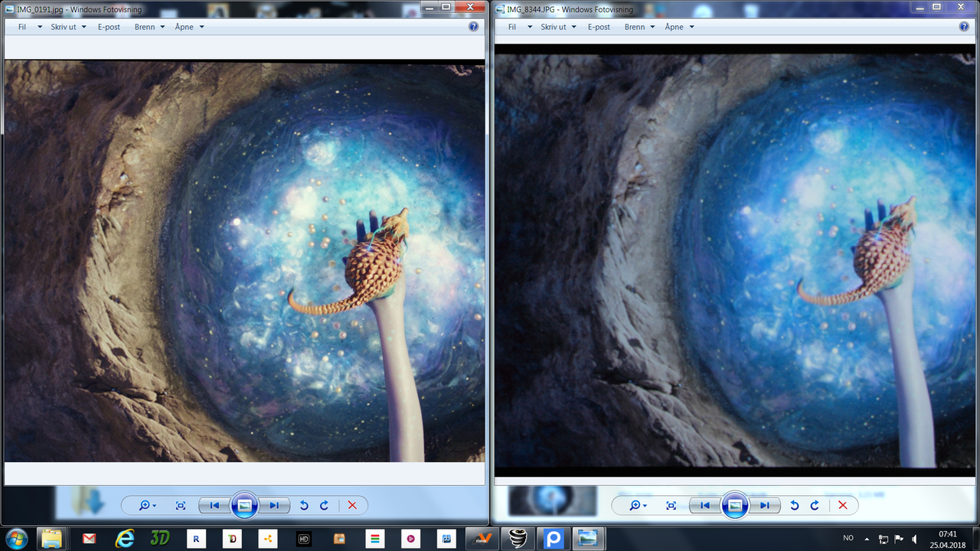Open Brenn menu in IMG_0191 window
Image resolution: width=980 pixels, height=551 pixels.
(x=149, y=27)
